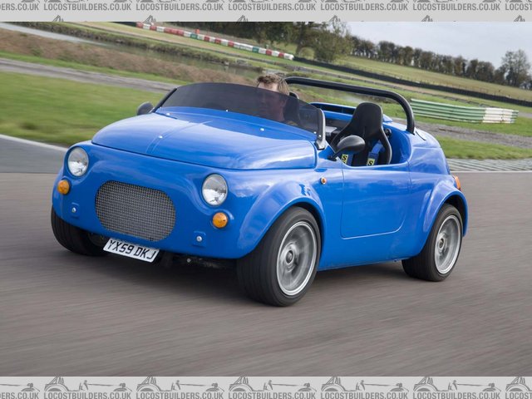Click the LOCOSTBUILDERS.CO.UK watermark banner at the bottom
Image resolution: width=532 pixels, height=399 pixels.
pyautogui.click(x=266, y=387)
